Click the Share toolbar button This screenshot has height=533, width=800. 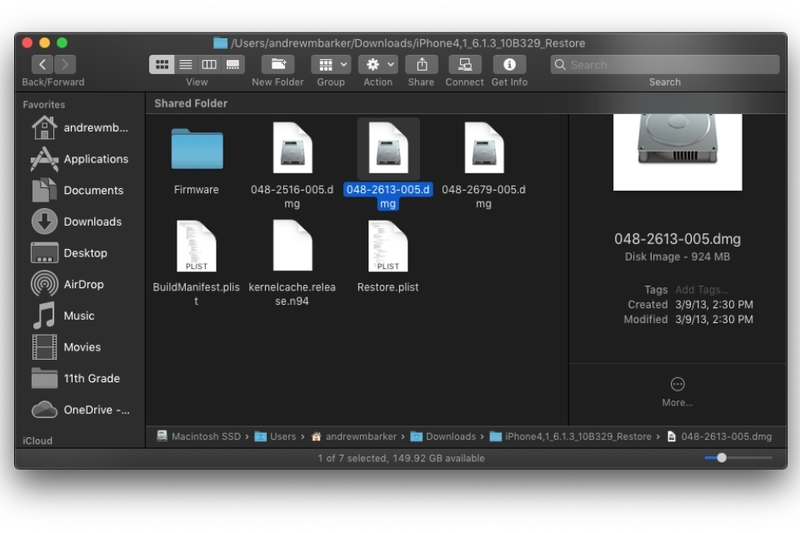point(421,64)
